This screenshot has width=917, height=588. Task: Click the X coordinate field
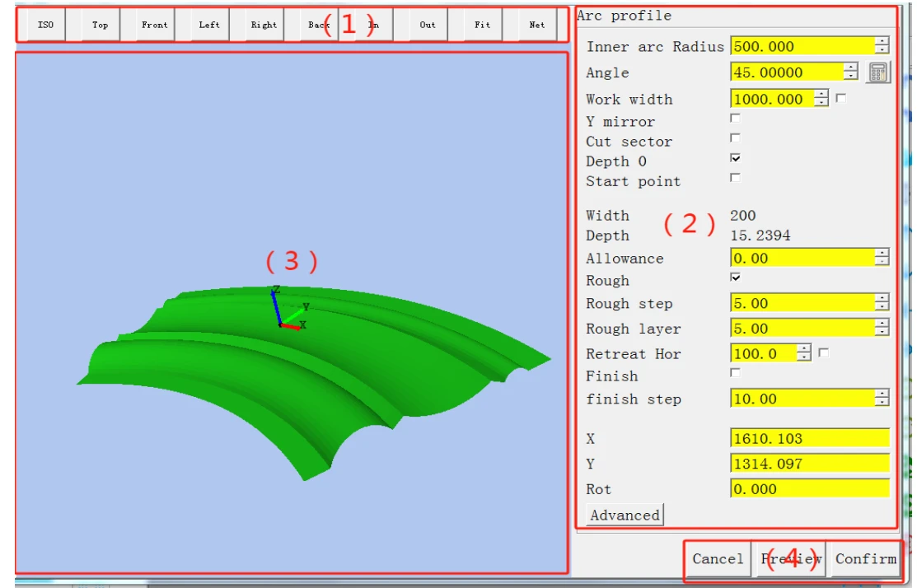pyautogui.click(x=810, y=438)
